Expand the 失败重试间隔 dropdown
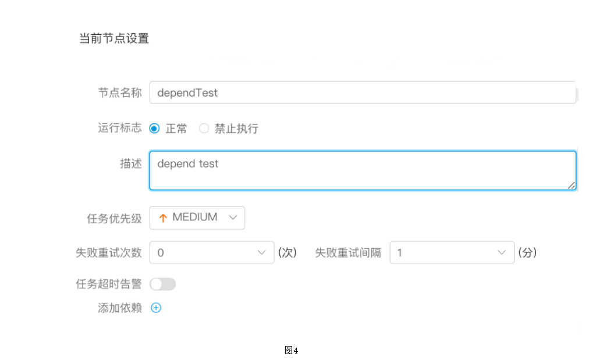 [452, 252]
